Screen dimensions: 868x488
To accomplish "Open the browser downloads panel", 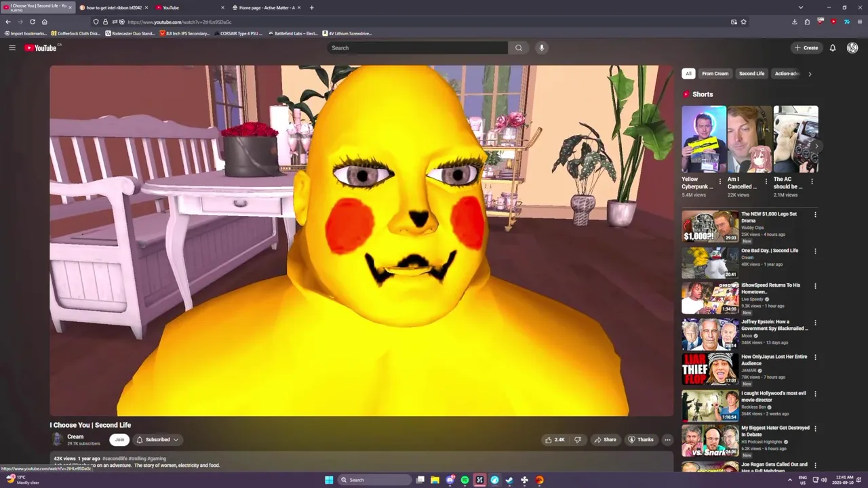I will tap(795, 22).
